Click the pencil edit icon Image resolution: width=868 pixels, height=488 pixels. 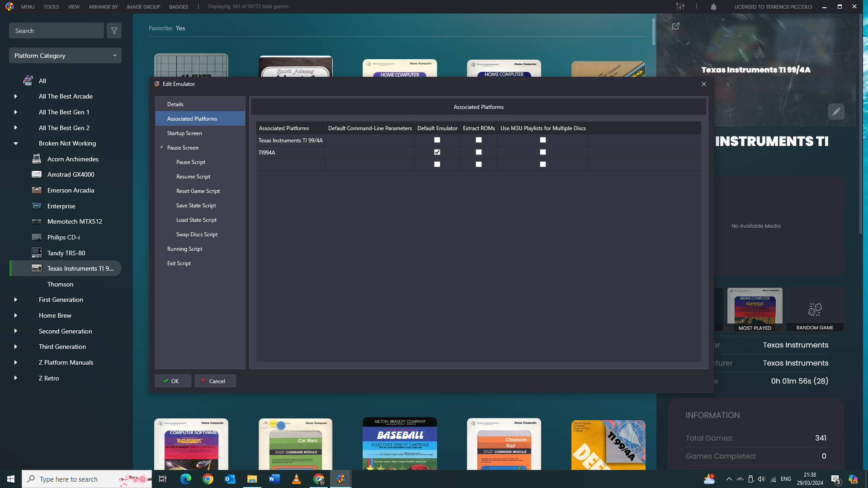click(x=836, y=112)
